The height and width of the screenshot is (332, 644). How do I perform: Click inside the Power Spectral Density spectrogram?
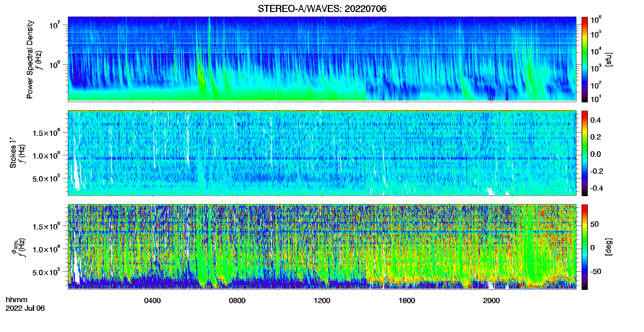pos(322,59)
